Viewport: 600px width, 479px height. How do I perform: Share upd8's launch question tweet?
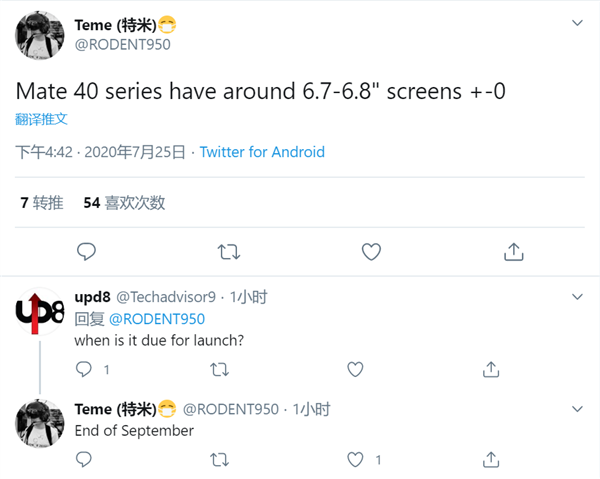pyautogui.click(x=490, y=369)
